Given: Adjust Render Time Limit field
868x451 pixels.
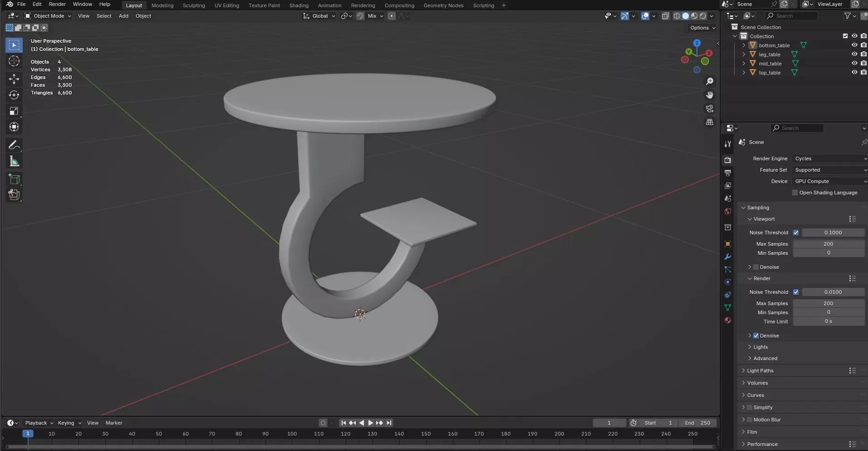Looking at the screenshot, I should (x=829, y=321).
